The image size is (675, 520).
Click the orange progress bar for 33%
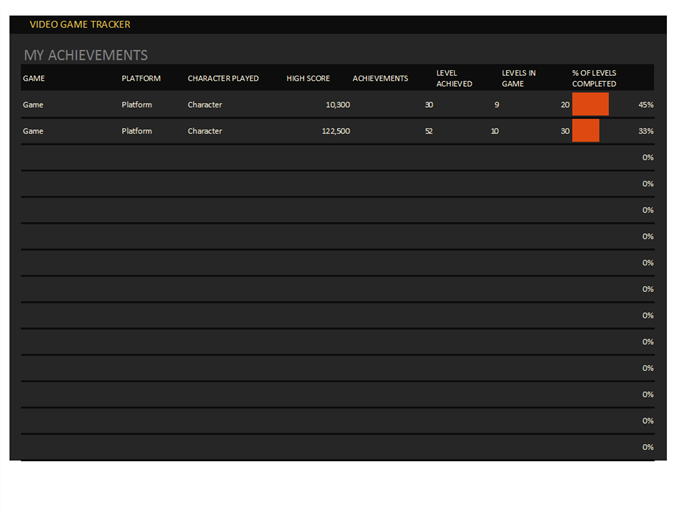pyautogui.click(x=585, y=130)
